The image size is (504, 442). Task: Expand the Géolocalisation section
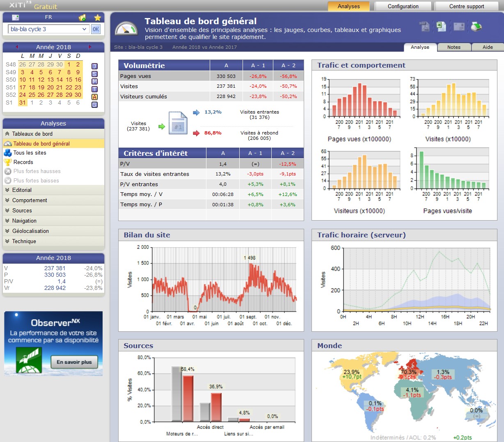(x=30, y=231)
